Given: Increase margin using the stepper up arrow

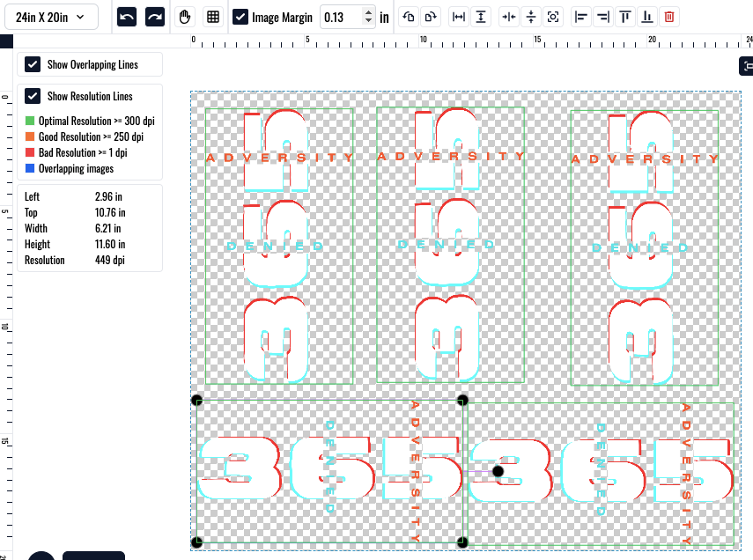Looking at the screenshot, I should click(369, 11).
